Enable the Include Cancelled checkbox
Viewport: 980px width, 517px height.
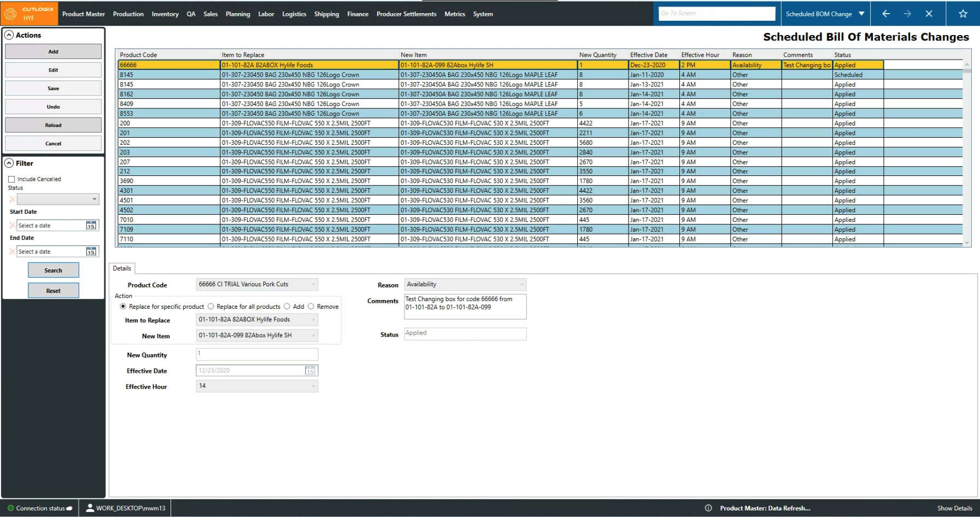(x=11, y=179)
